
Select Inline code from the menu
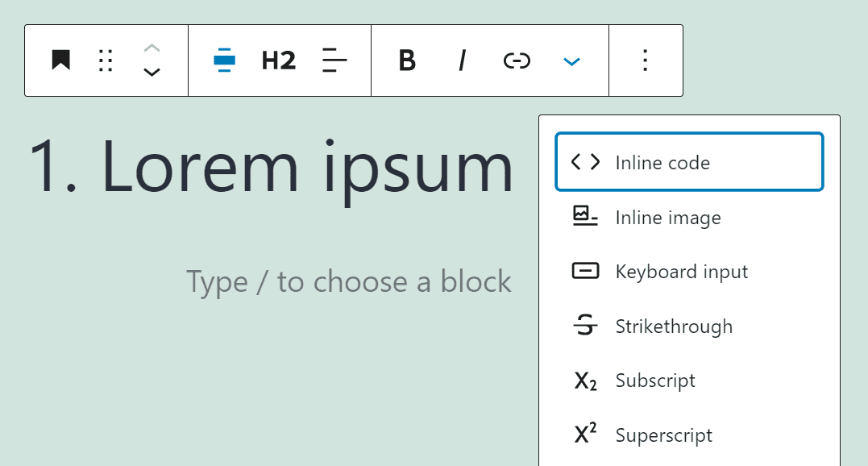[662, 161]
